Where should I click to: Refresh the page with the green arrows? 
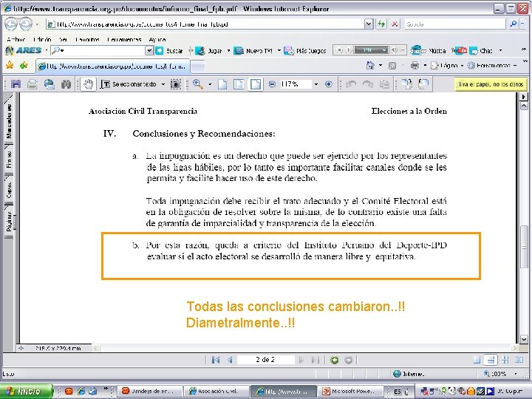coord(382,24)
